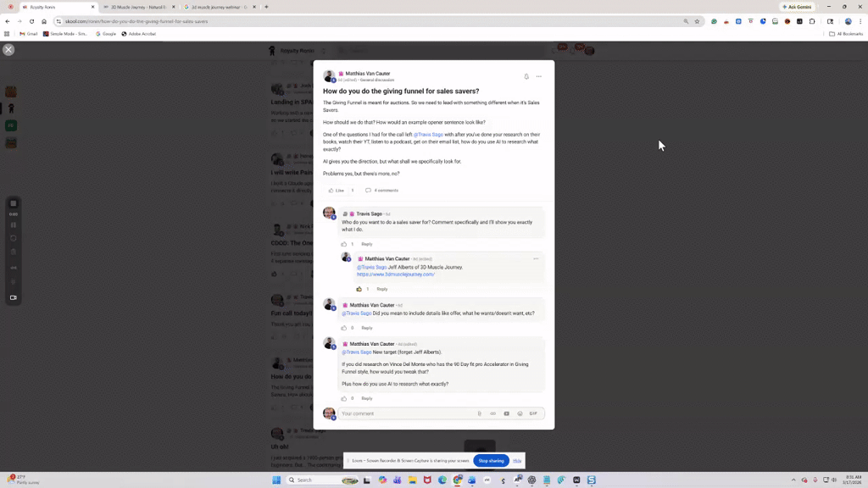
Task: Click the Royalty Ronin group header
Action: (297, 50)
